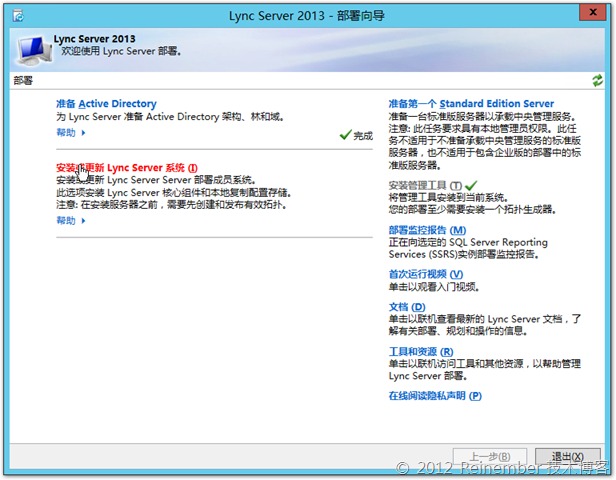Click the text 单击以观看入门视频
Screen dimensions: 616x480
(x=434, y=287)
